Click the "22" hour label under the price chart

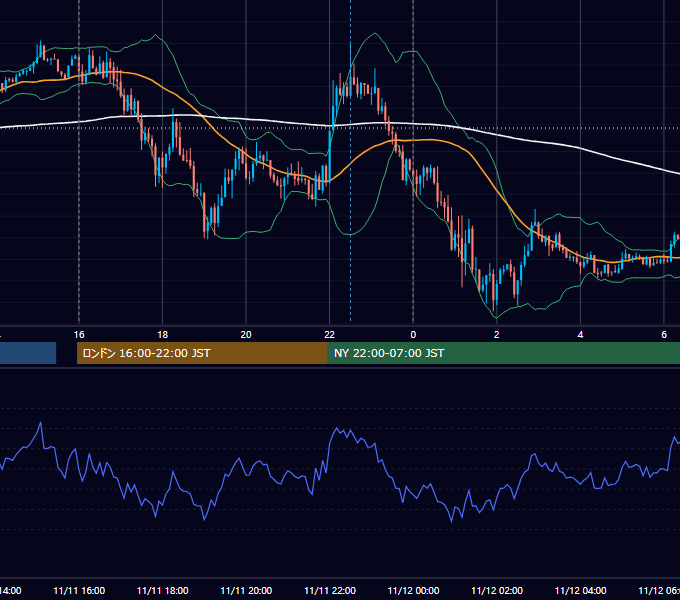[x=330, y=335]
